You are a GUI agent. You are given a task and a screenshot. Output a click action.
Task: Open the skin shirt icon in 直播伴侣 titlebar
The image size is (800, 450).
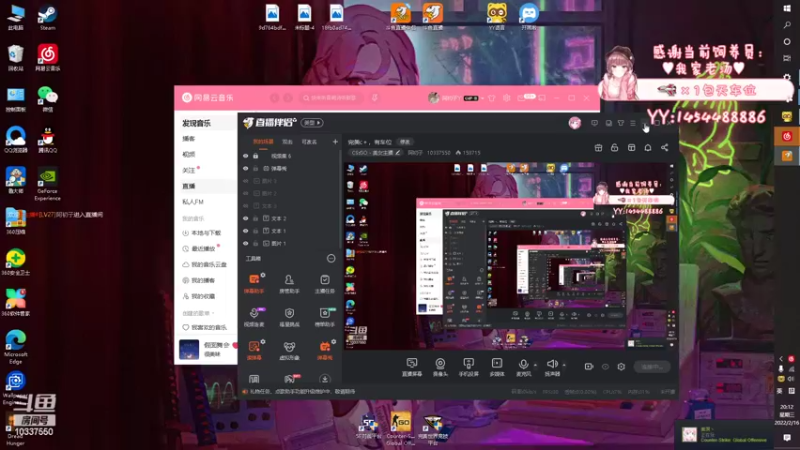[x=621, y=123]
